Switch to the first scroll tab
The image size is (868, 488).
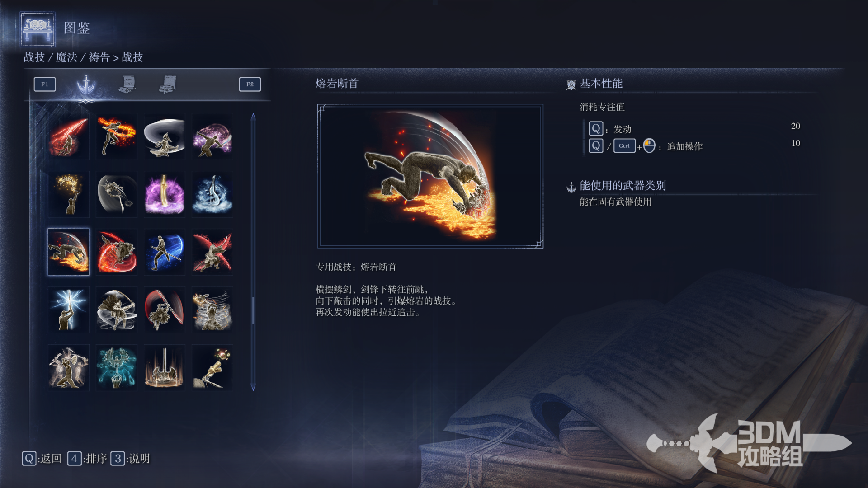(x=128, y=84)
